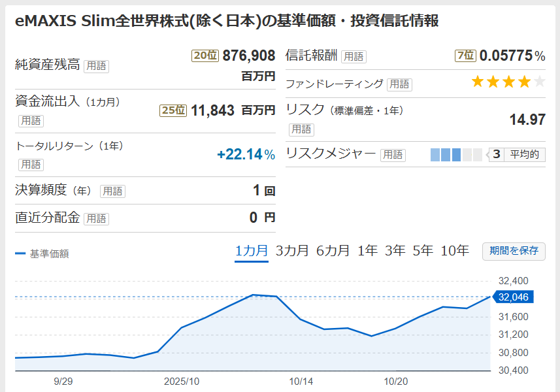The width and height of the screenshot is (560, 392).
Task: Switch chart to the 3カ月 period
Action: (292, 251)
